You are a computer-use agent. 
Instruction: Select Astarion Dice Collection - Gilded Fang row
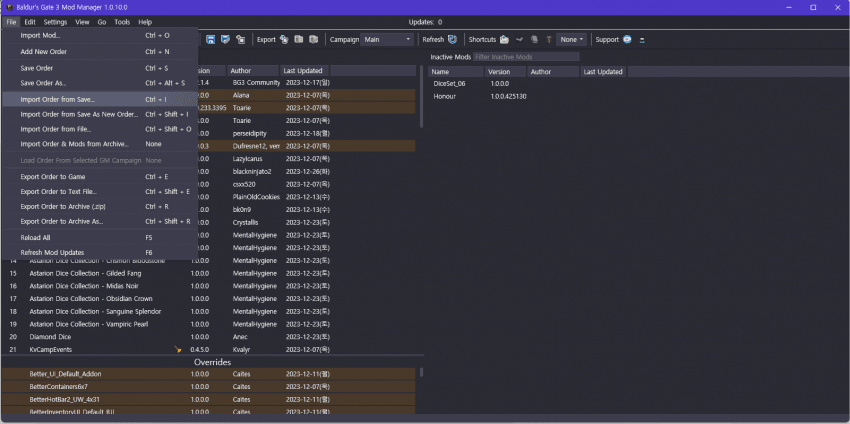[209, 273]
